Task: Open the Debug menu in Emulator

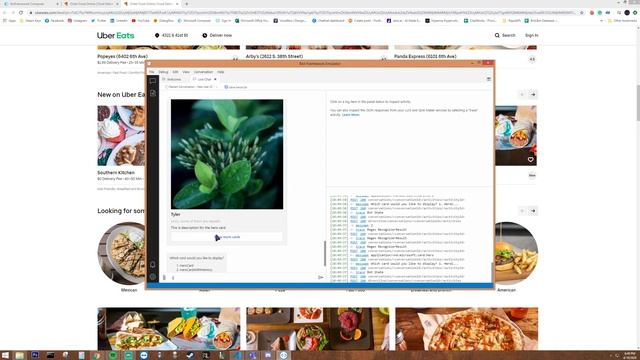Action: (x=163, y=72)
